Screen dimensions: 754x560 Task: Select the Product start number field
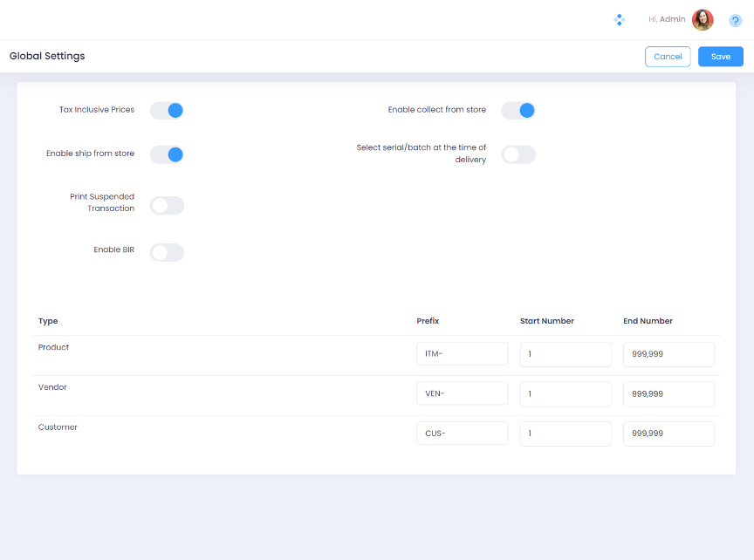point(565,354)
